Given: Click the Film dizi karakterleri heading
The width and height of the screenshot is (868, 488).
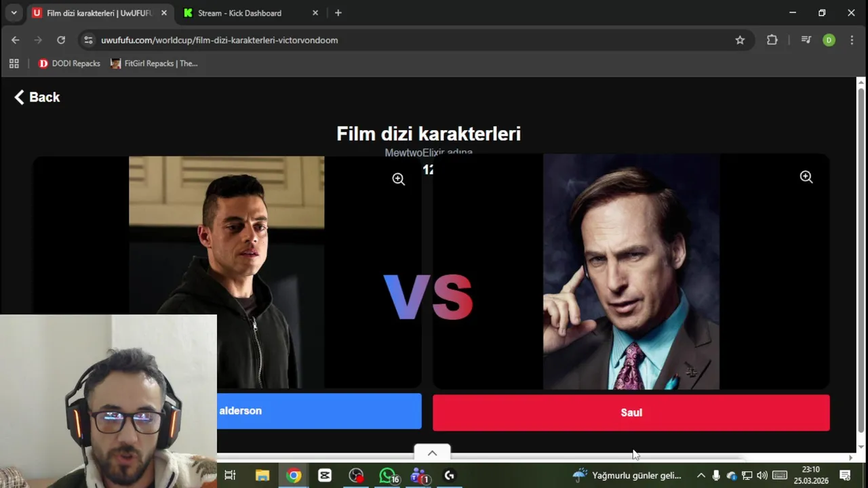Looking at the screenshot, I should click(x=429, y=134).
